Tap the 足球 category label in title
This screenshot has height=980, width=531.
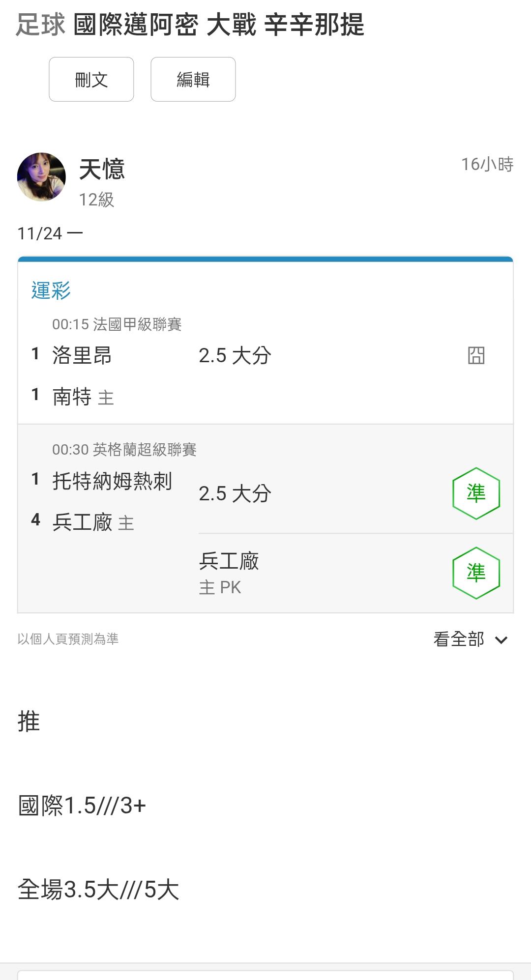(40, 25)
